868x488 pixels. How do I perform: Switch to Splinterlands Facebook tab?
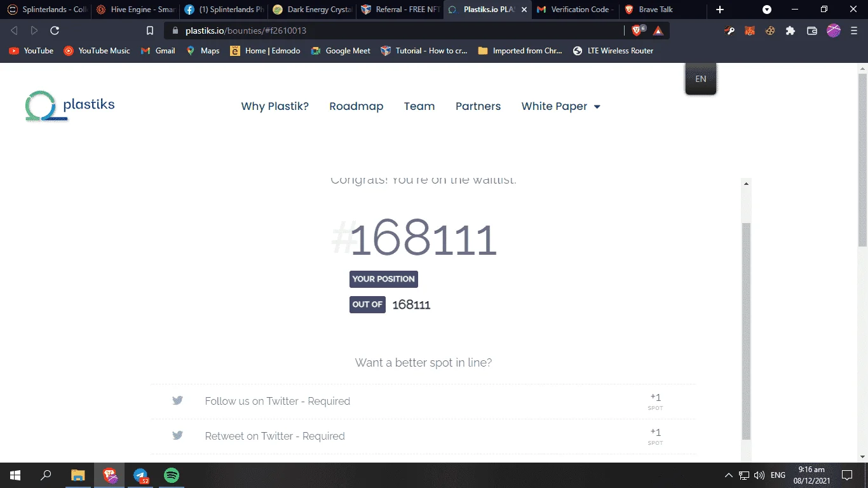coord(224,10)
